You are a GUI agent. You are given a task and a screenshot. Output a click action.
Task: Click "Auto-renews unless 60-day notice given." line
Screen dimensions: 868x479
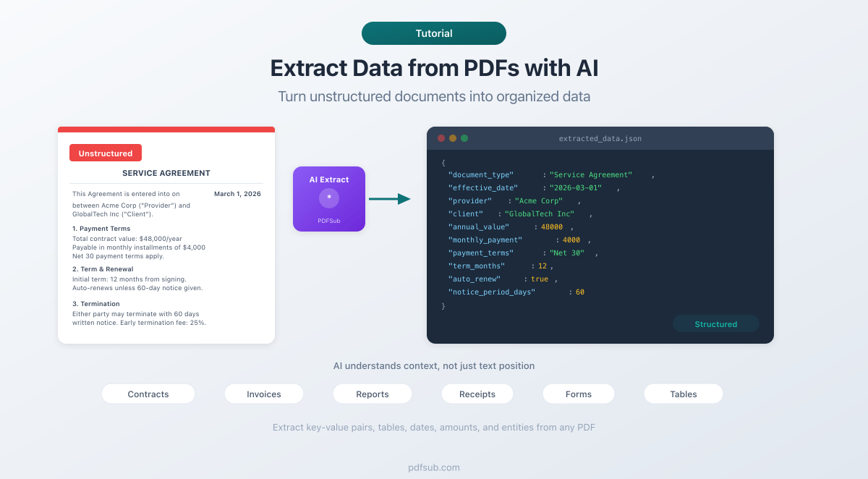137,287
